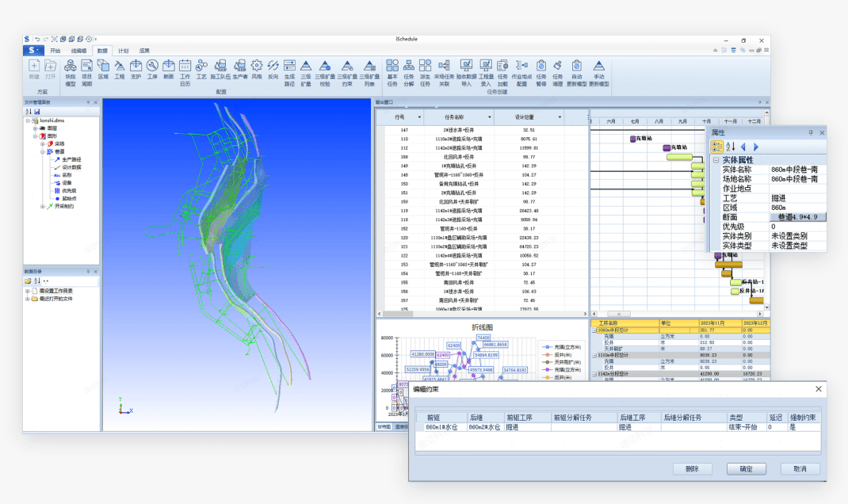
Task: Open the 工序 process settings
Action: click(x=152, y=70)
